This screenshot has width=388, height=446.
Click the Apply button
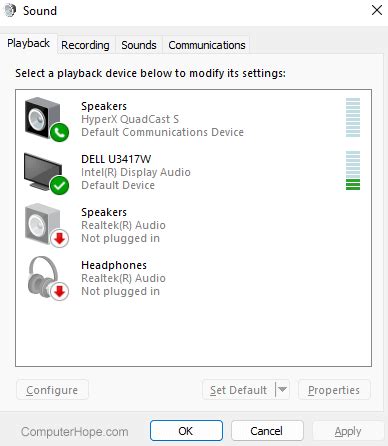348,431
